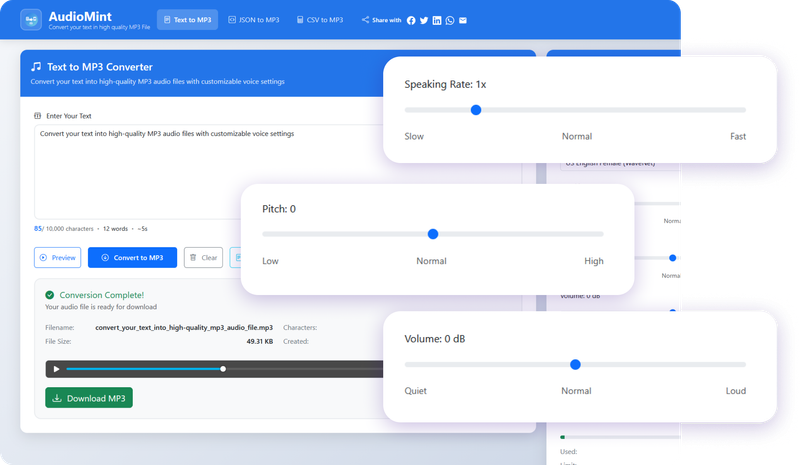Click the Speaking Rate slider handle
The image size is (800, 465).
click(x=476, y=110)
